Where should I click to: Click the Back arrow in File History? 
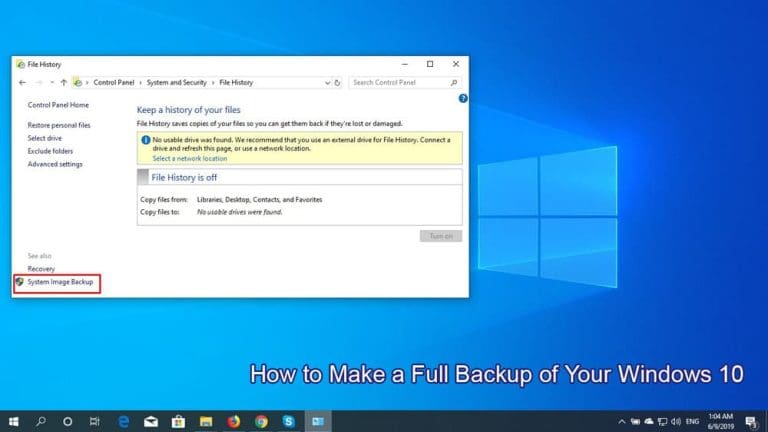point(23,82)
